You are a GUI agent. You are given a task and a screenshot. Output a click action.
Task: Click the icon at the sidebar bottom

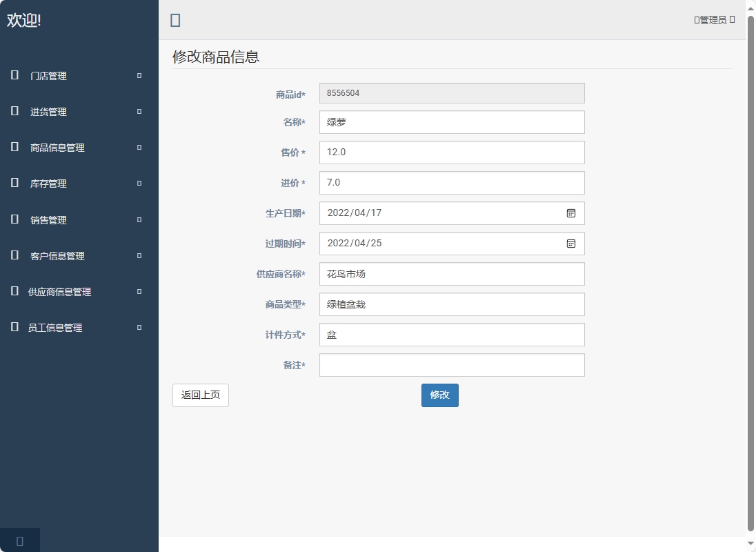click(20, 540)
